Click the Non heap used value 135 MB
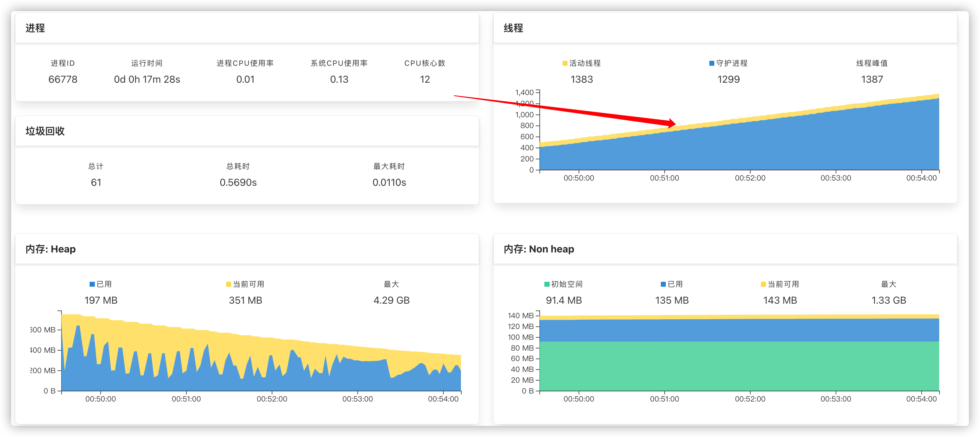The height and width of the screenshot is (437, 980). [672, 301]
